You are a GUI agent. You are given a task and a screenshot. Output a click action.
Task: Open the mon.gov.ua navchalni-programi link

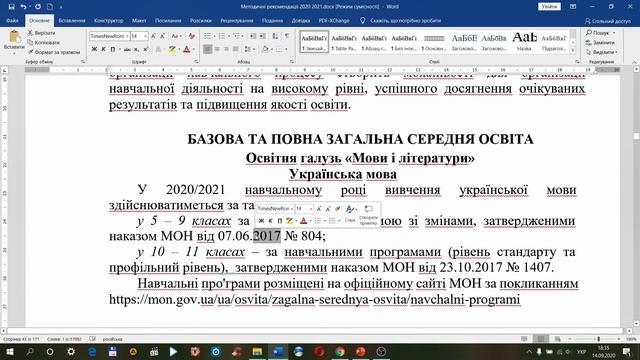tap(314, 300)
